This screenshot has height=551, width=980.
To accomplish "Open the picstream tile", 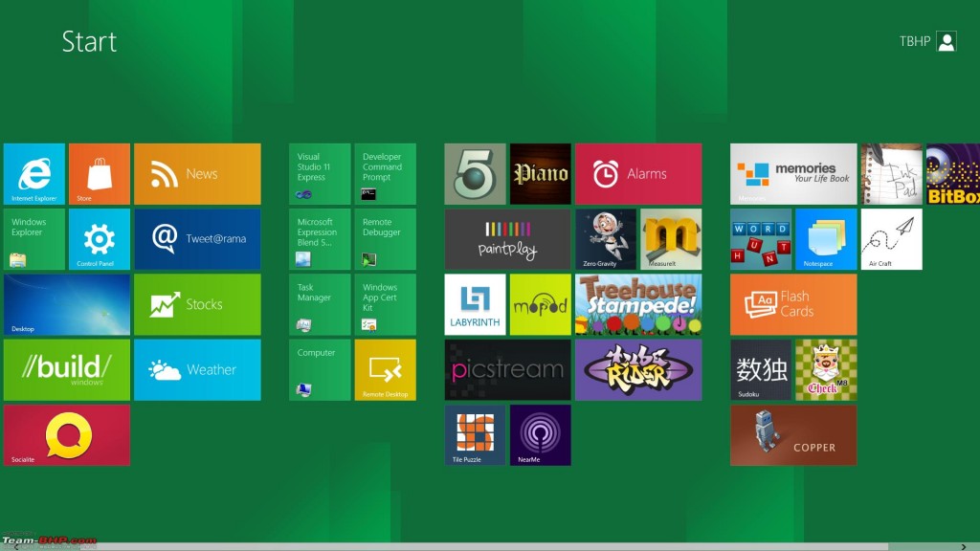I will [507, 370].
